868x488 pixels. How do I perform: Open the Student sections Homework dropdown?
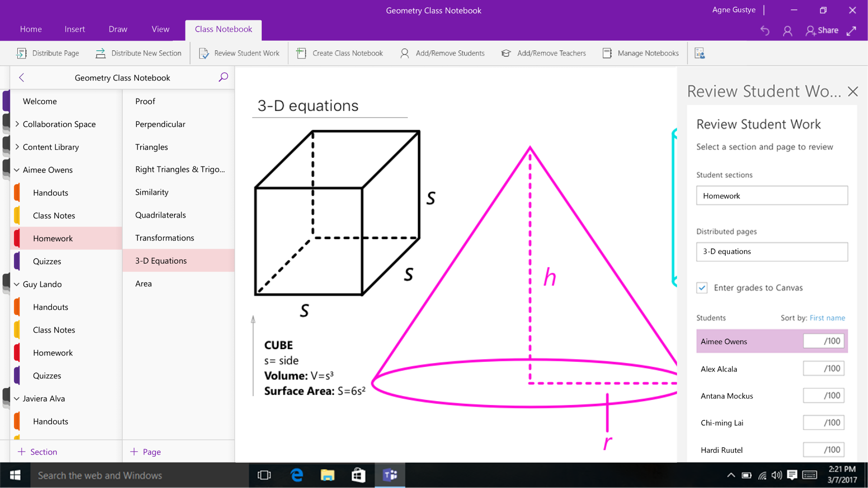(772, 196)
